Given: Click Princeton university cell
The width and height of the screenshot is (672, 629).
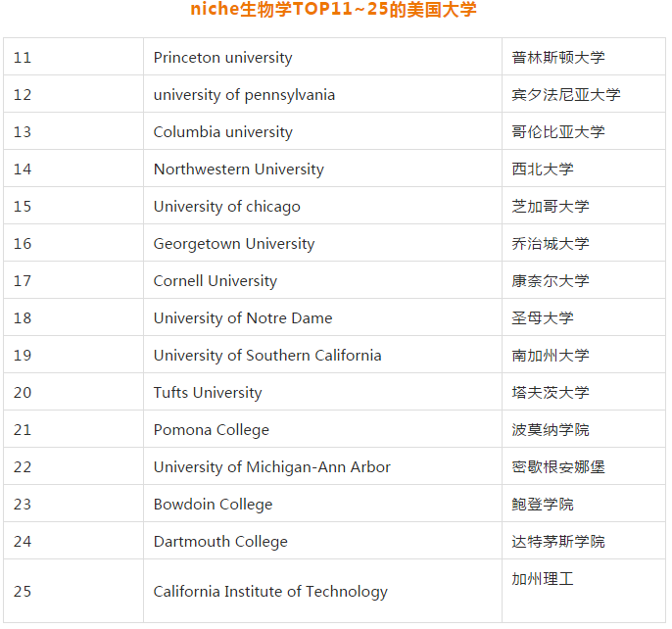Looking at the screenshot, I should pos(322,57).
